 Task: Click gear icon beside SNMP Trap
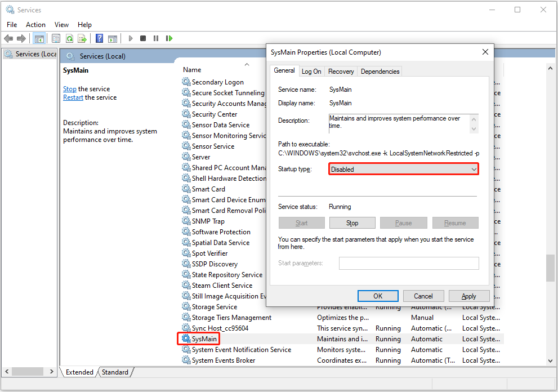point(186,221)
